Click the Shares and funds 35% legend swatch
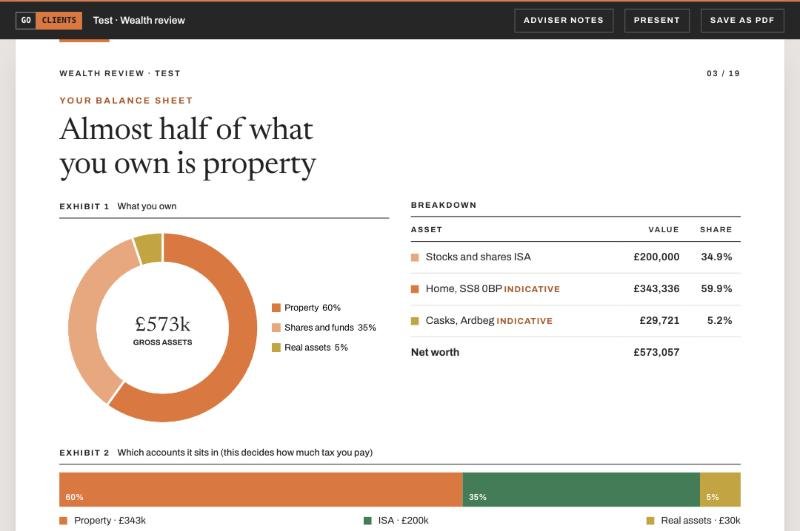 [277, 327]
